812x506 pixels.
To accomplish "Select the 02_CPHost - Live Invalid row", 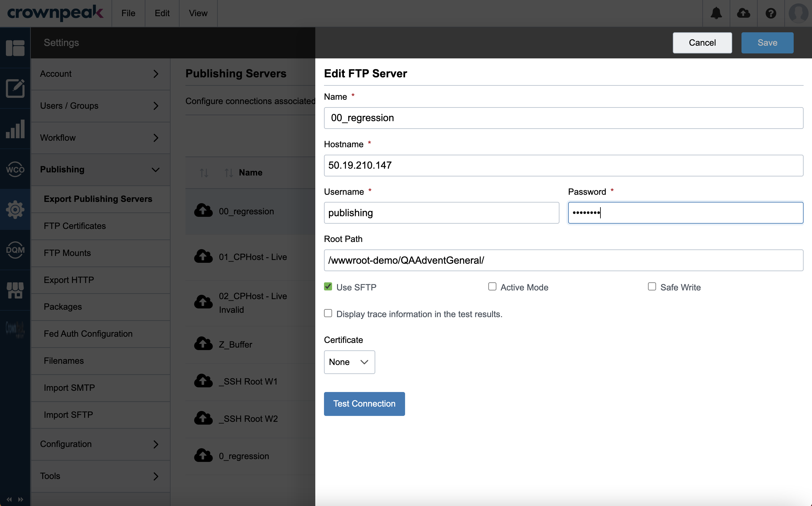I will click(250, 303).
